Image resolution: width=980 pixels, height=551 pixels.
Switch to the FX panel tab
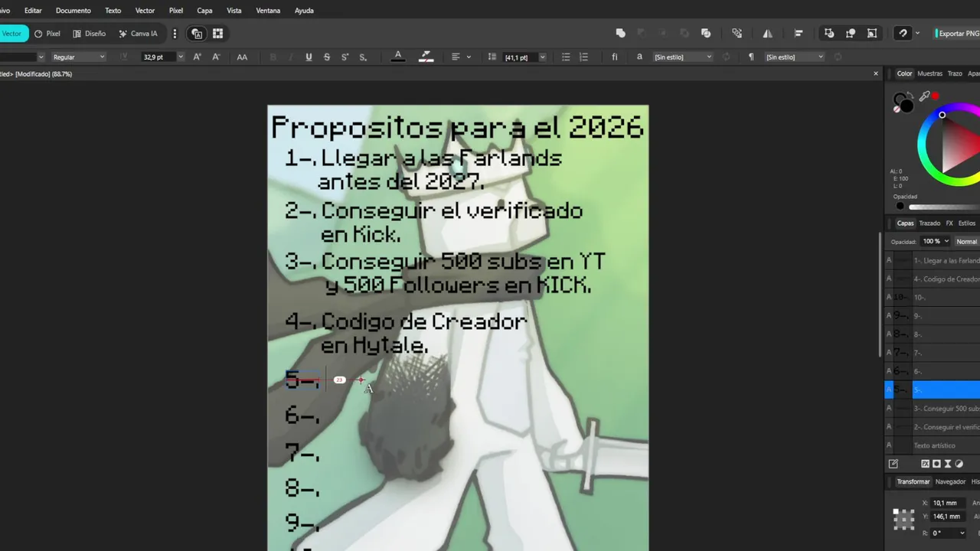[949, 223]
